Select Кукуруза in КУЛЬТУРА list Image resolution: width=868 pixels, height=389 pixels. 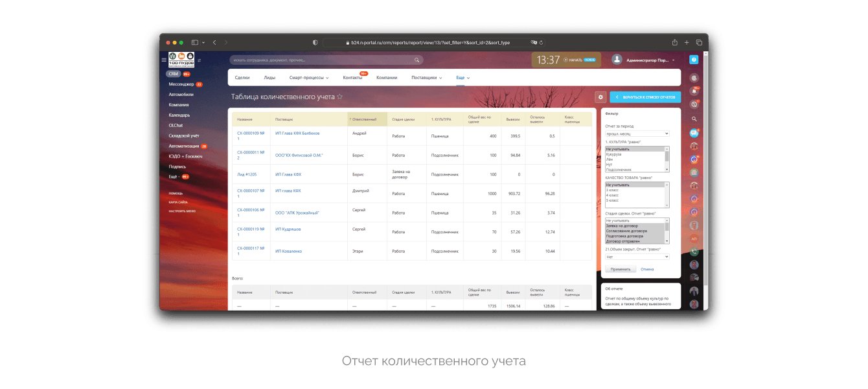614,154
